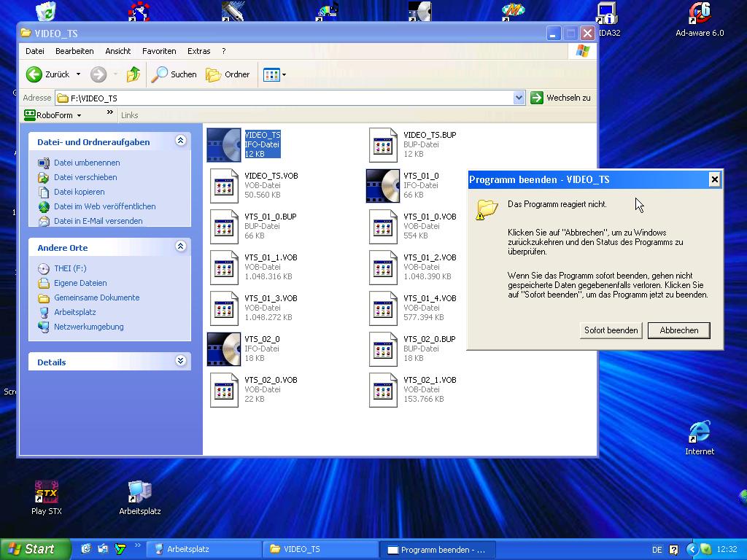
Task: Expand the address bar dropdown
Action: [x=519, y=98]
